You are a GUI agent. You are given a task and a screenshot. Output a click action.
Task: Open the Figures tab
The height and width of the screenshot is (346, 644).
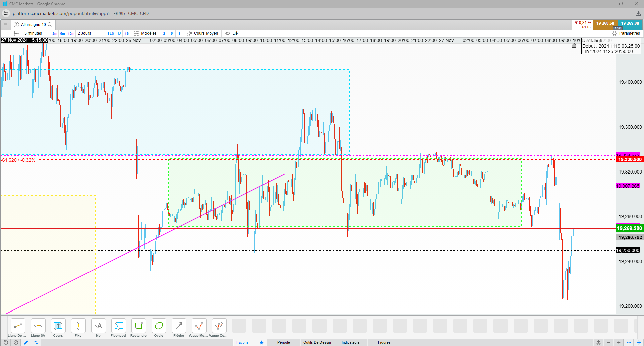click(384, 342)
